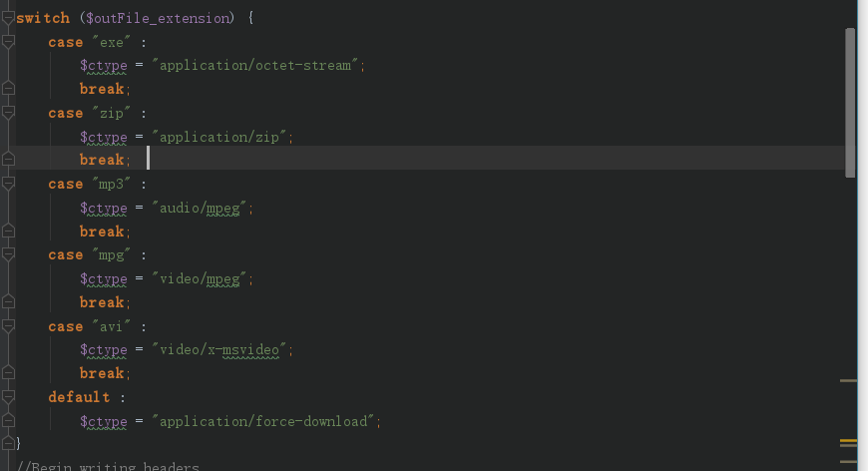Collapse the switch statement fold marker
The height and width of the screenshot is (471, 868).
click(8, 18)
